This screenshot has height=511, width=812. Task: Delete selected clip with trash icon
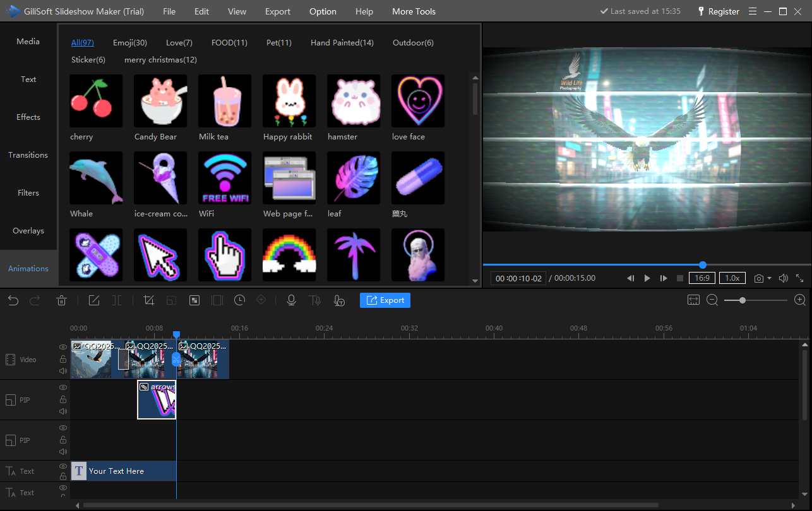61,300
